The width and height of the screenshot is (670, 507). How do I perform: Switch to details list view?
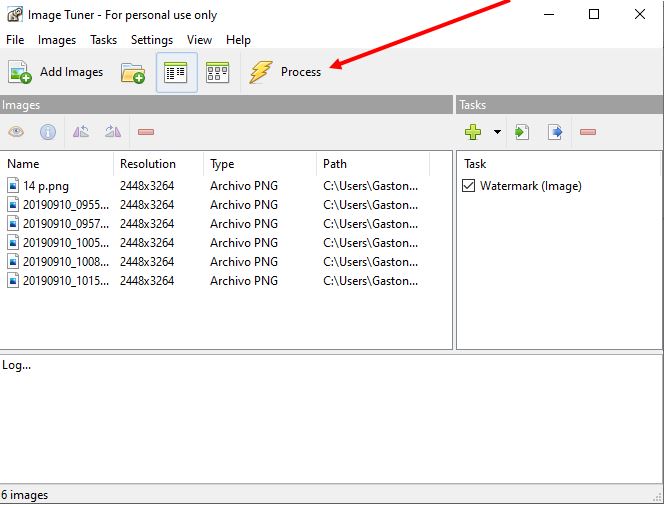[176, 72]
